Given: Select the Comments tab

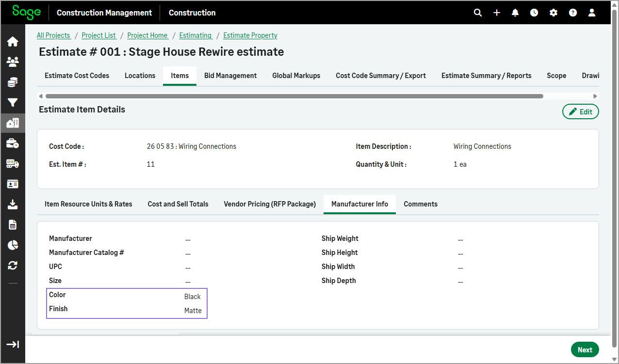Looking at the screenshot, I should (421, 204).
